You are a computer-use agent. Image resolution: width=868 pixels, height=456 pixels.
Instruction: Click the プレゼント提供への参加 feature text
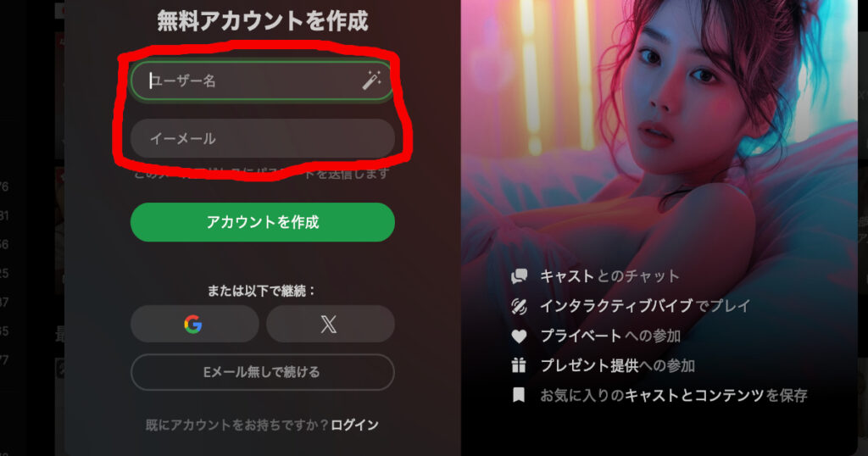617,365
